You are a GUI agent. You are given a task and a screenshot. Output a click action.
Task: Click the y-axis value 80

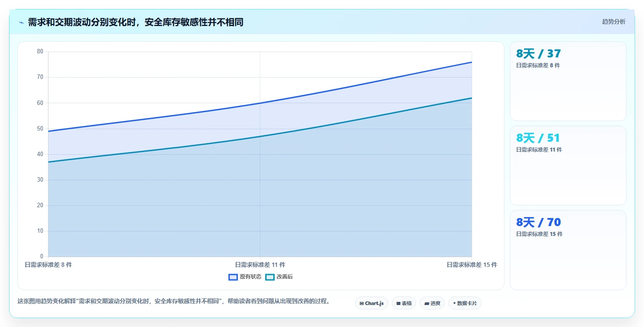40,52
